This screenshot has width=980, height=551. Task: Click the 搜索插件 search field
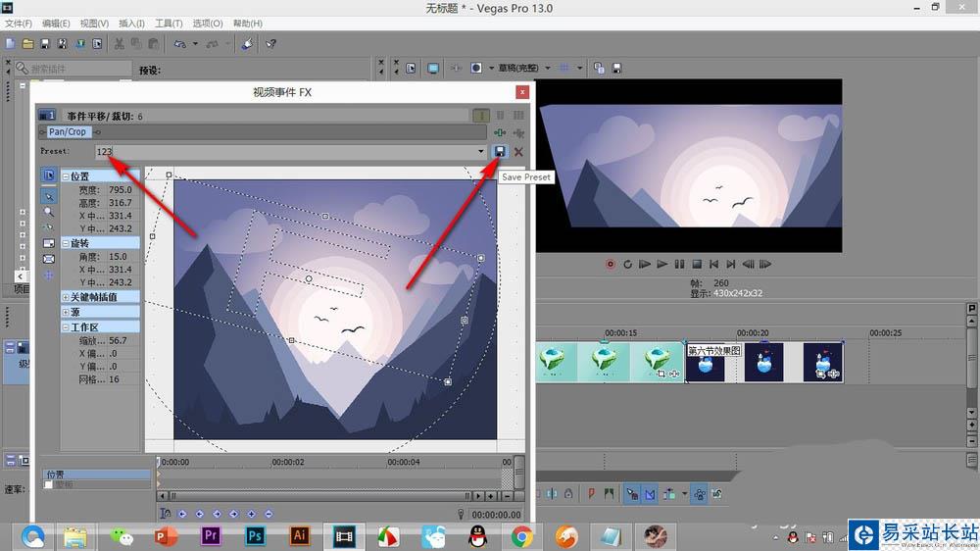coord(73,69)
